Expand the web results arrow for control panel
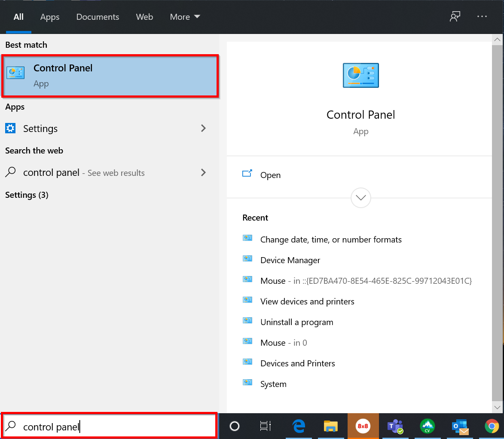 (203, 173)
